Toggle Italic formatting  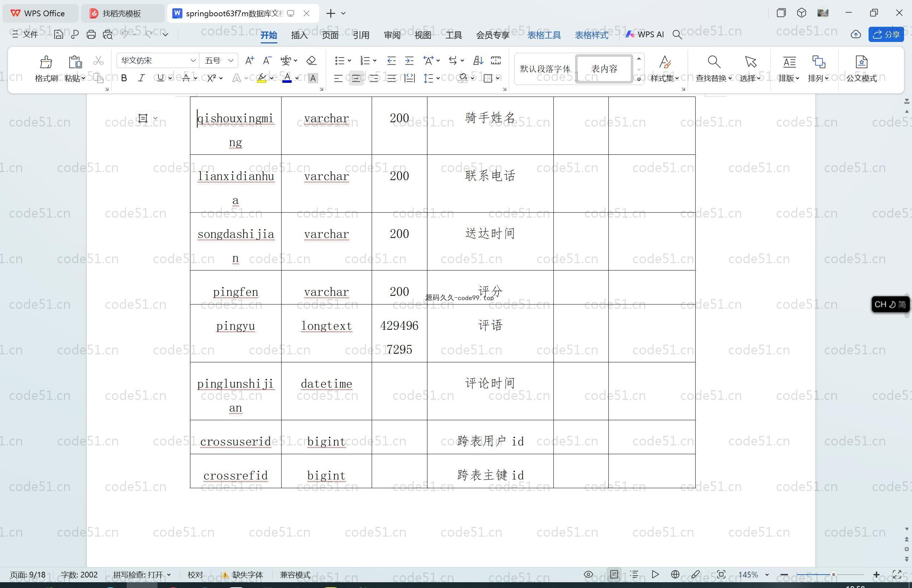[x=142, y=78]
